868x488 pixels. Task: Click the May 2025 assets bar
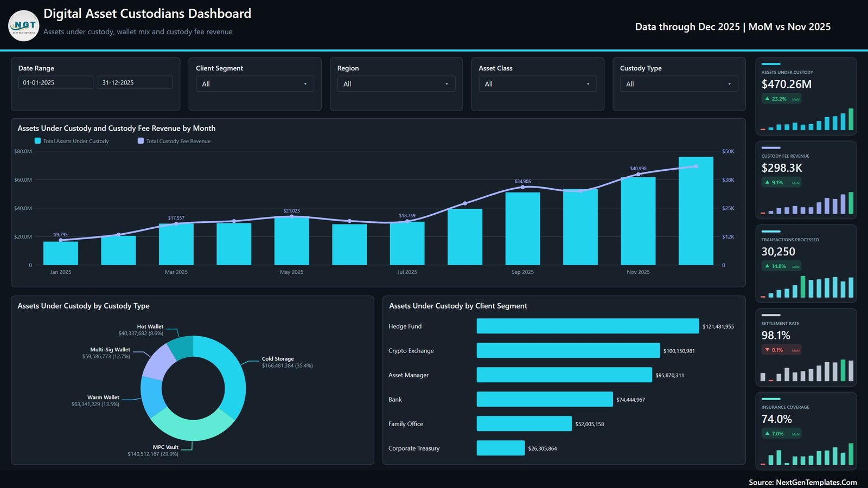point(292,241)
